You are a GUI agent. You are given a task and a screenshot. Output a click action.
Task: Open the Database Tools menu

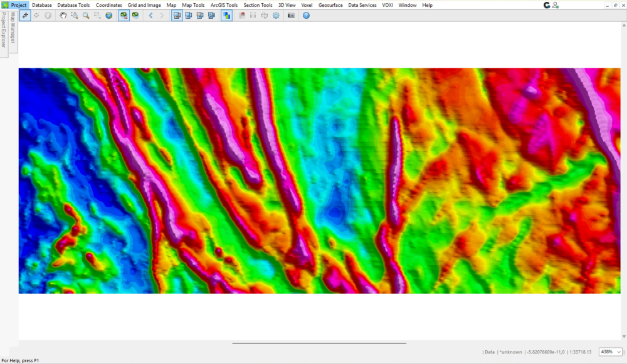73,5
